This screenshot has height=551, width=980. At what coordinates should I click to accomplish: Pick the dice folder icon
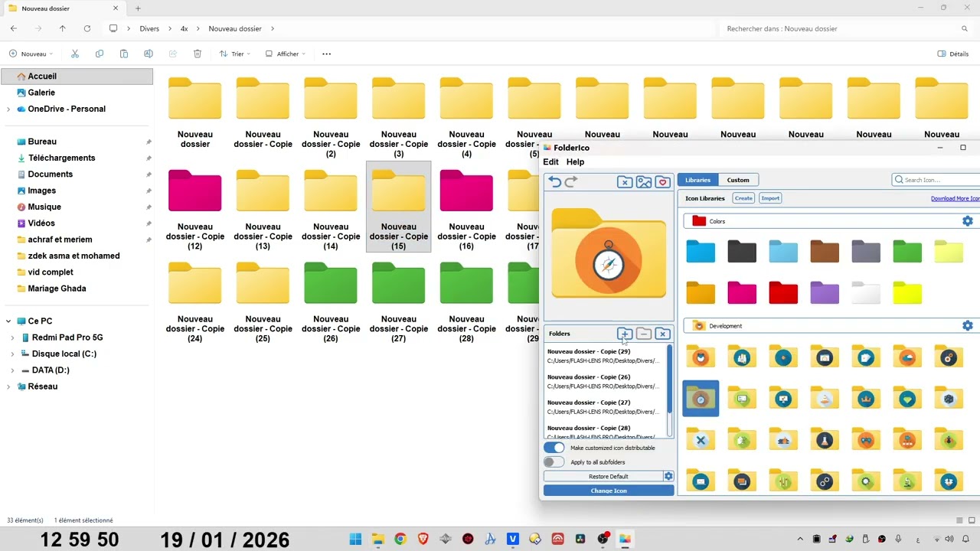pyautogui.click(x=949, y=398)
